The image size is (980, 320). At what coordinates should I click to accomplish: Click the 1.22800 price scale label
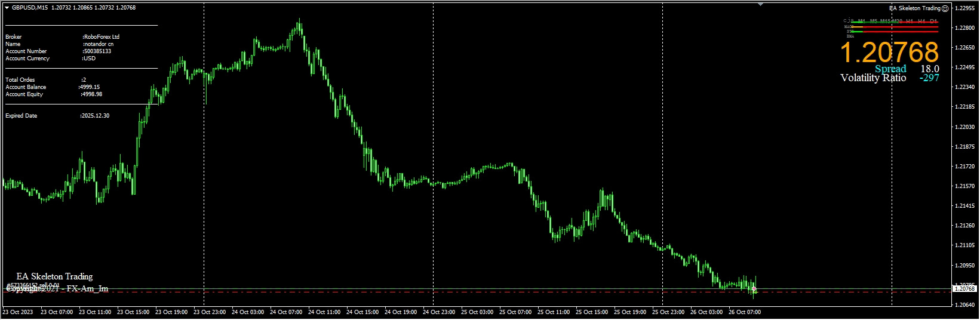(965, 28)
